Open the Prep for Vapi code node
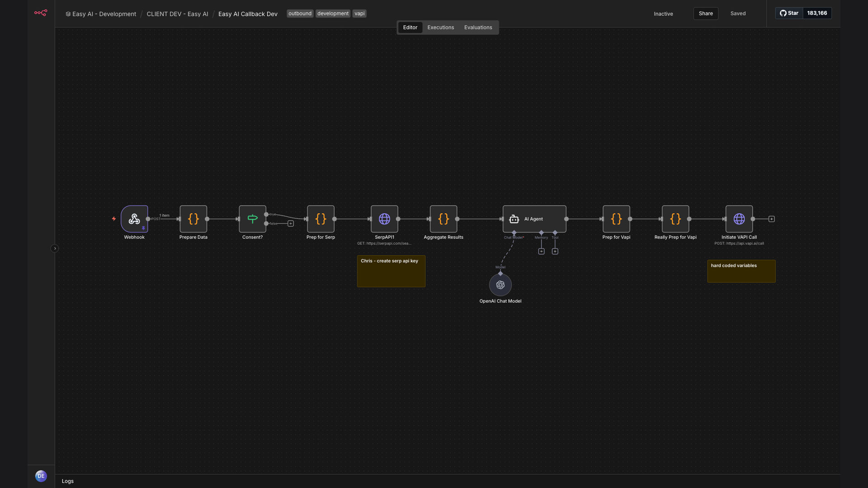 (616, 219)
